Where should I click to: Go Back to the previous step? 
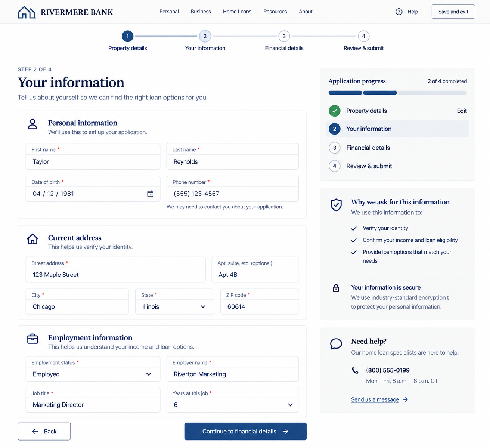click(x=44, y=432)
